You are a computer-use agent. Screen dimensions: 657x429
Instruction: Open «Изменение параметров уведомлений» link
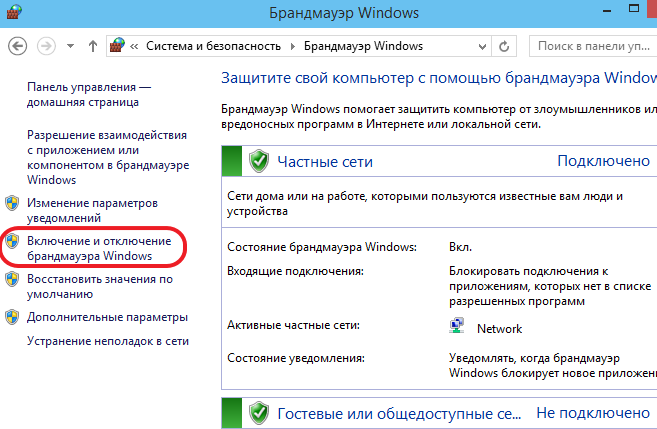(92, 210)
